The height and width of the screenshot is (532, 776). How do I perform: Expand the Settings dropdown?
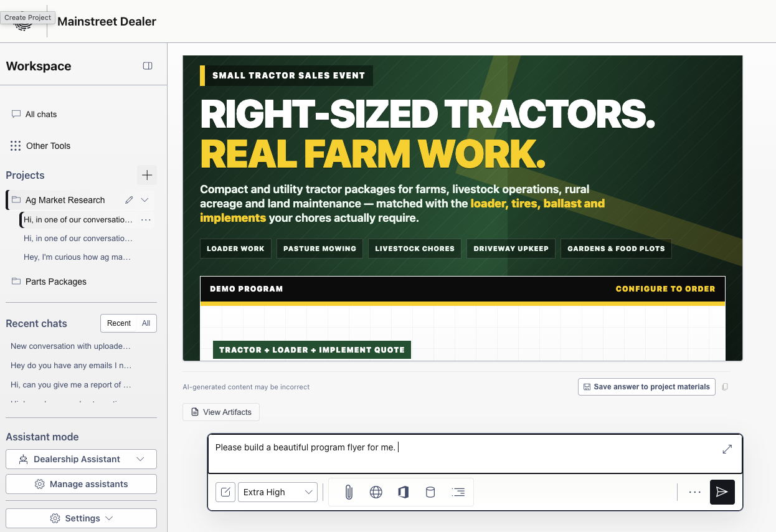click(x=81, y=518)
